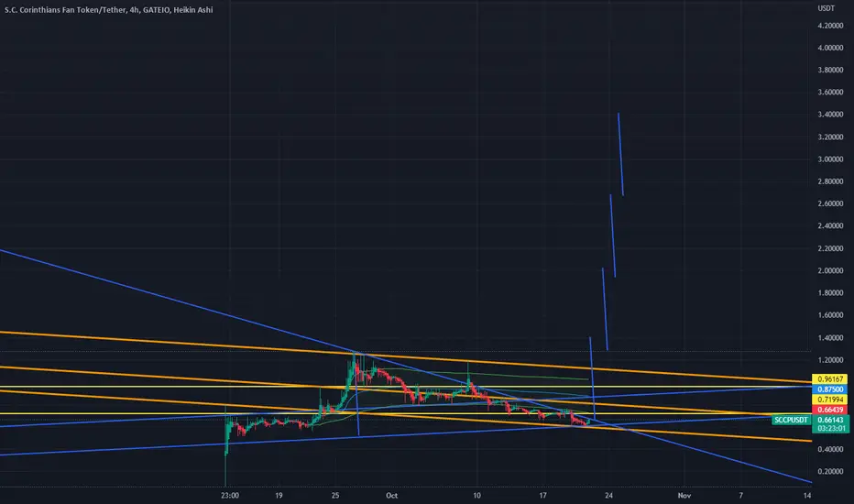The height and width of the screenshot is (504, 854).
Task: Click the 0.66143 current price label
Action: click(x=830, y=420)
